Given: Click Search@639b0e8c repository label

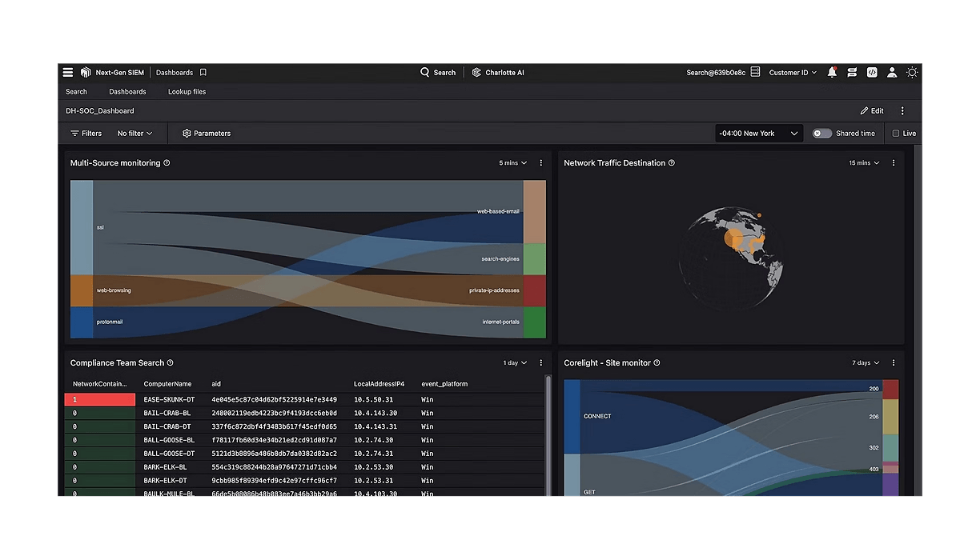Looking at the screenshot, I should pyautogui.click(x=716, y=72).
